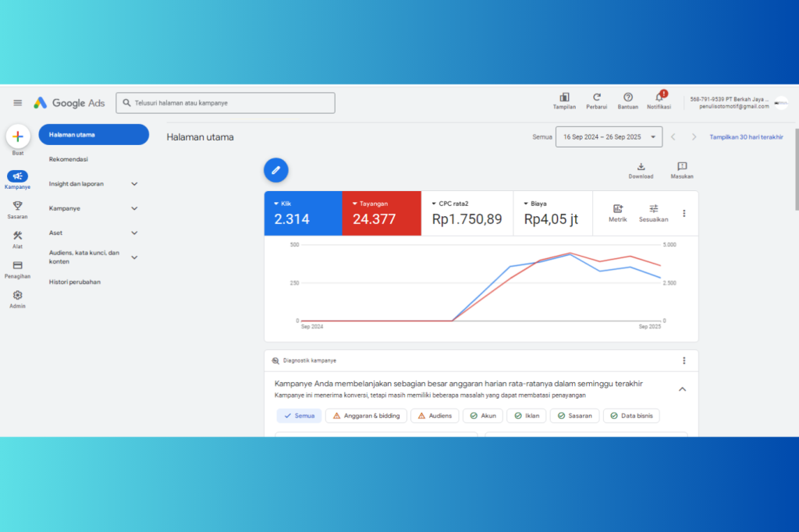Download the overview report
Screen dimensions: 799x532
[x=641, y=167]
